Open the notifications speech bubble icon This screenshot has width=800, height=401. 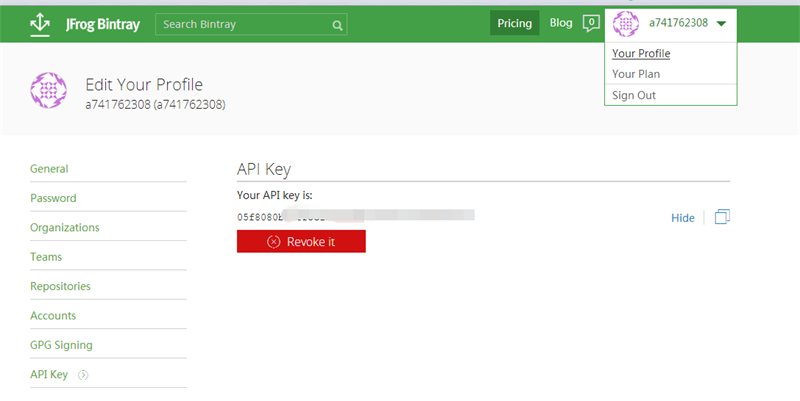click(x=591, y=23)
